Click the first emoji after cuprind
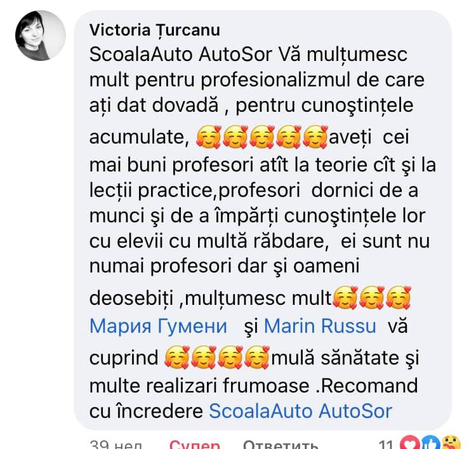Viewport: 476px width, 449px height. point(177,358)
